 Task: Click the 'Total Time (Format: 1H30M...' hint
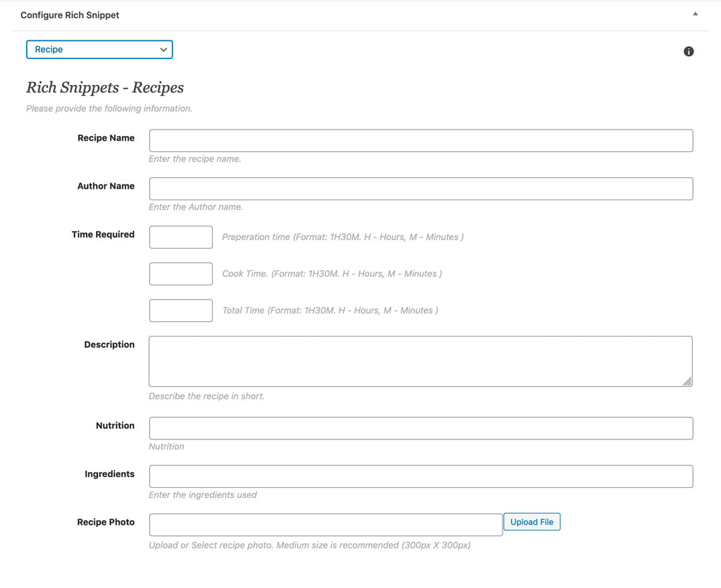[330, 311]
